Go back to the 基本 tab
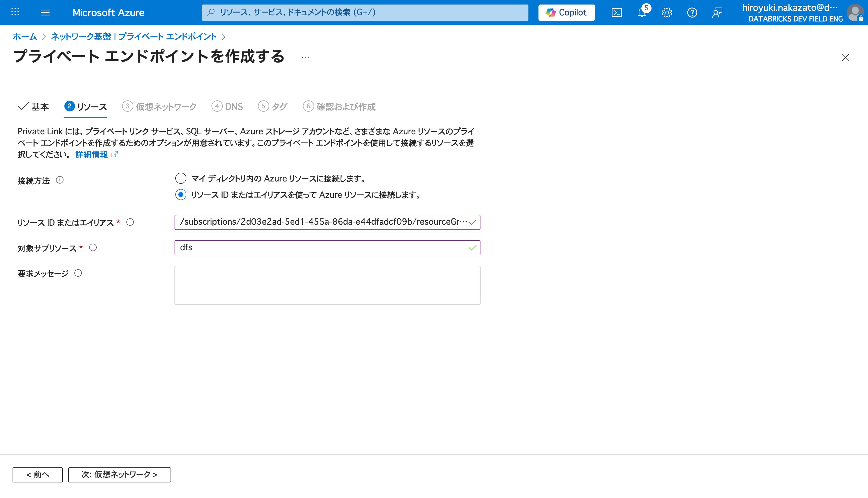The width and height of the screenshot is (868, 498). coord(33,107)
